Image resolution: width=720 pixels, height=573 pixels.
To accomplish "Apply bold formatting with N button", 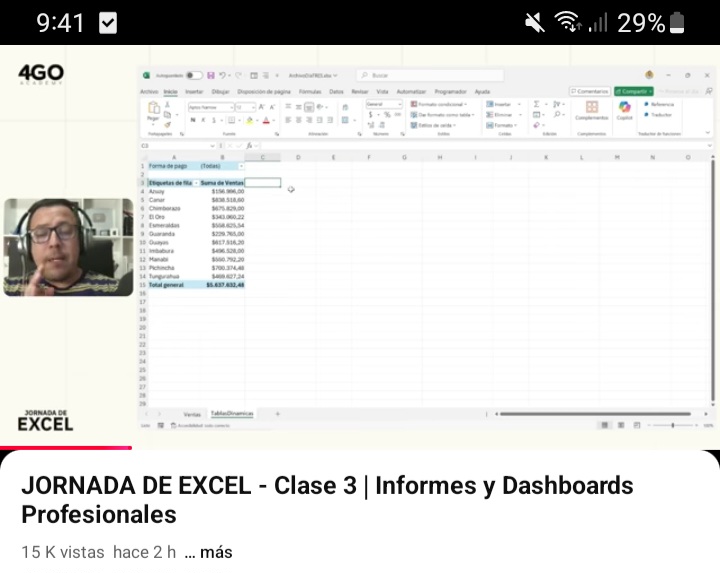I will pyautogui.click(x=191, y=120).
